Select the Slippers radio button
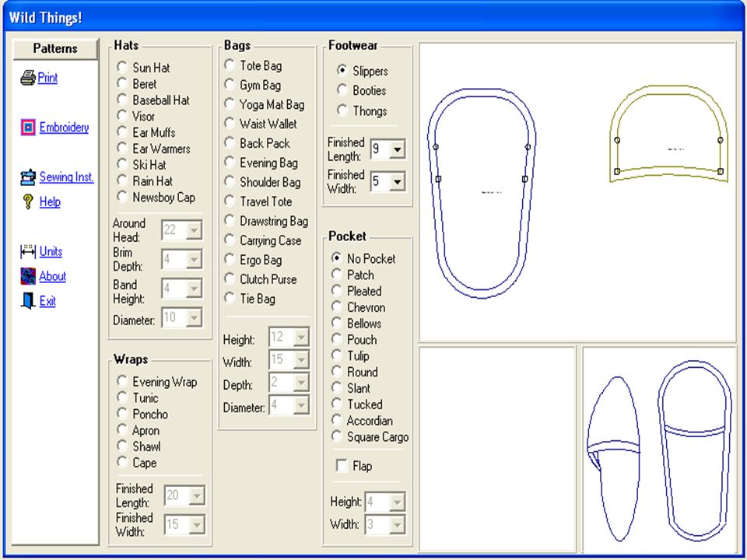 point(342,71)
